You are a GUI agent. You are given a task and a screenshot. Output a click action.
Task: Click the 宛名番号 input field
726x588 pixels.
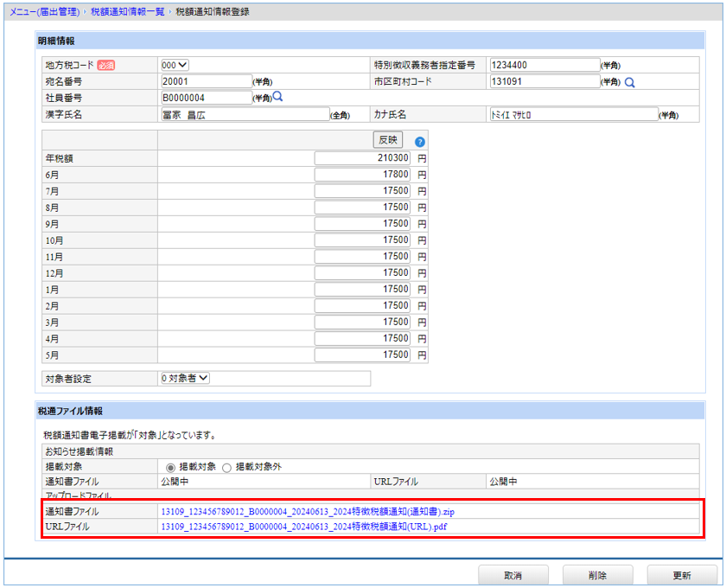click(207, 81)
